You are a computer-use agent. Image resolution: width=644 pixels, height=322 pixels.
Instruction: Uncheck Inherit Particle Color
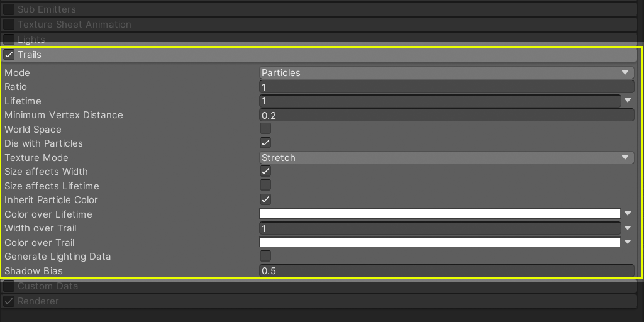pos(265,199)
